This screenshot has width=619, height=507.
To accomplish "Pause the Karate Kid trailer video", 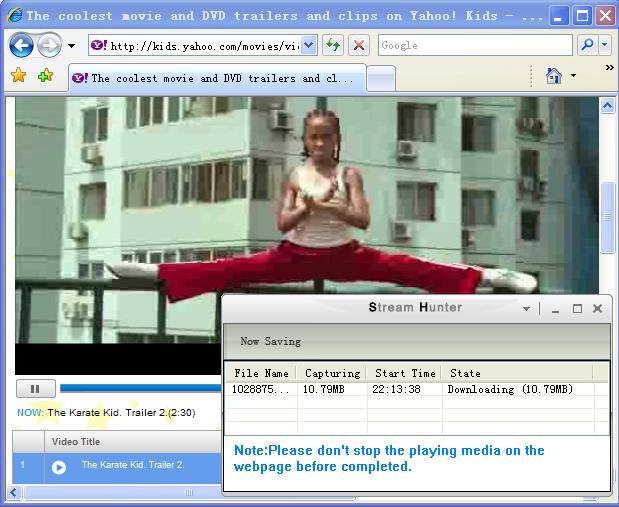I will pyautogui.click(x=36, y=389).
